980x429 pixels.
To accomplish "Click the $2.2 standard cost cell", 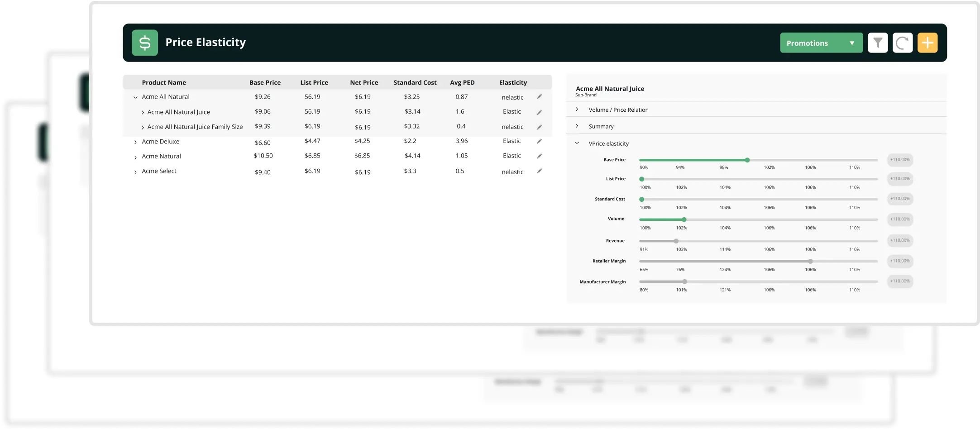I will click(410, 141).
